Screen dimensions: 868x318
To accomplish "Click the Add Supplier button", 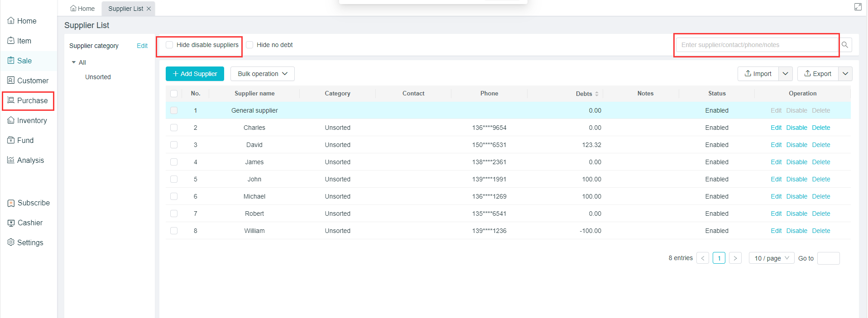I will [x=195, y=74].
